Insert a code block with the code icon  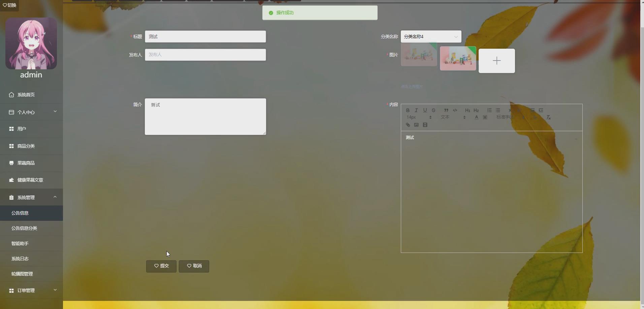(x=455, y=110)
